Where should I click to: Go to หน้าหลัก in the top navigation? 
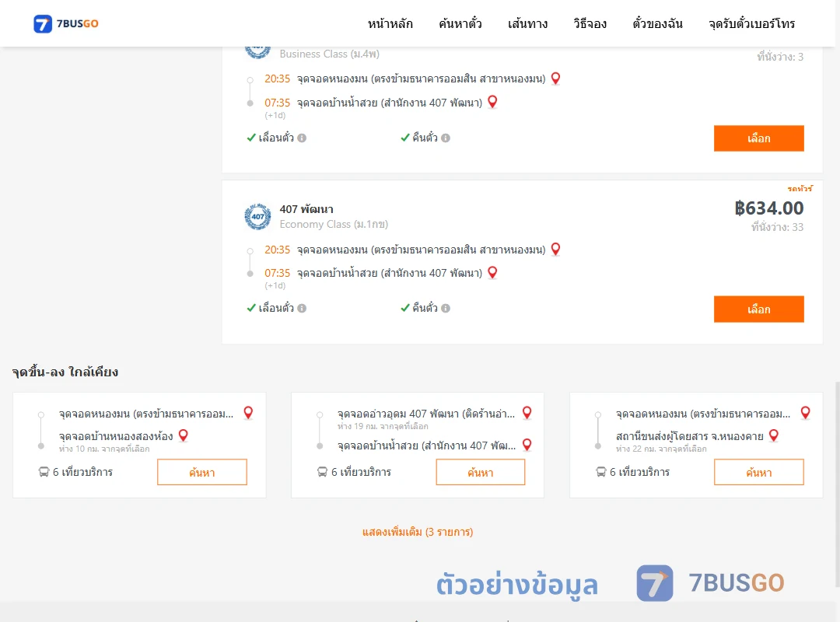(x=390, y=23)
